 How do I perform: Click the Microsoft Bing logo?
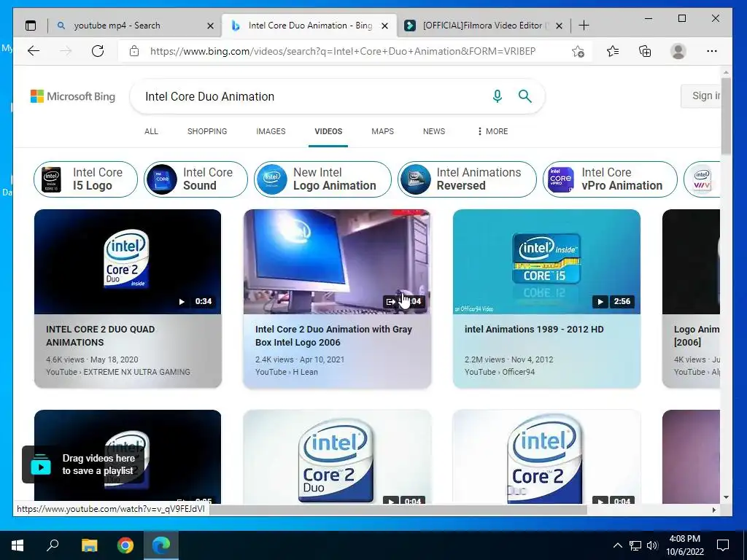tap(73, 96)
